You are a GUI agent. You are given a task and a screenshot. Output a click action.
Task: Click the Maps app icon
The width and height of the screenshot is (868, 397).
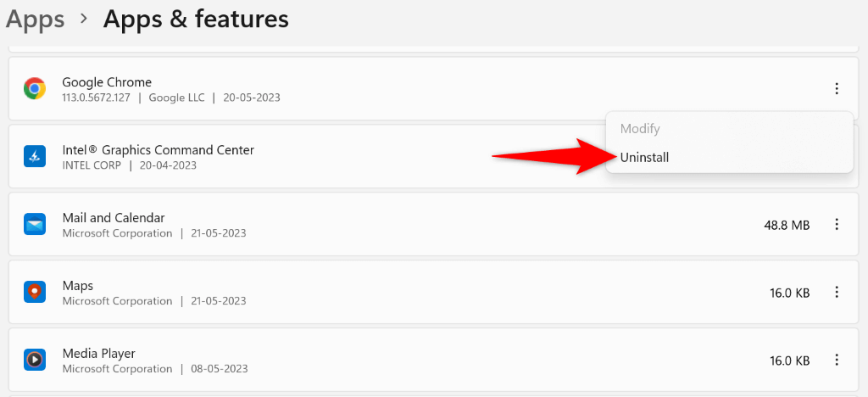pyautogui.click(x=35, y=292)
